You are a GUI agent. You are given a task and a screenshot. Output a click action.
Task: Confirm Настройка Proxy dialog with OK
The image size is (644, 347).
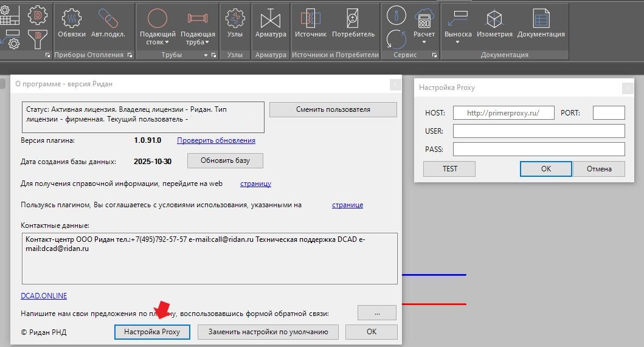point(546,169)
